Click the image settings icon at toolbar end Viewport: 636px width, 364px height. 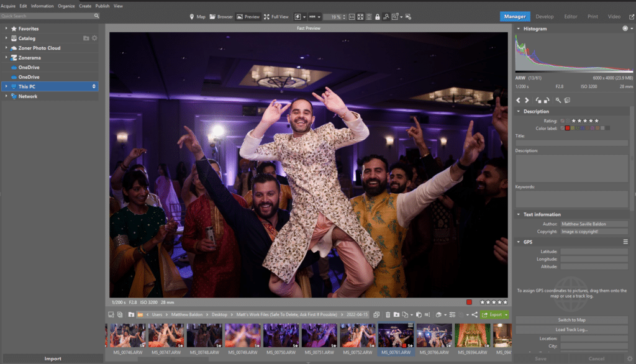point(408,17)
